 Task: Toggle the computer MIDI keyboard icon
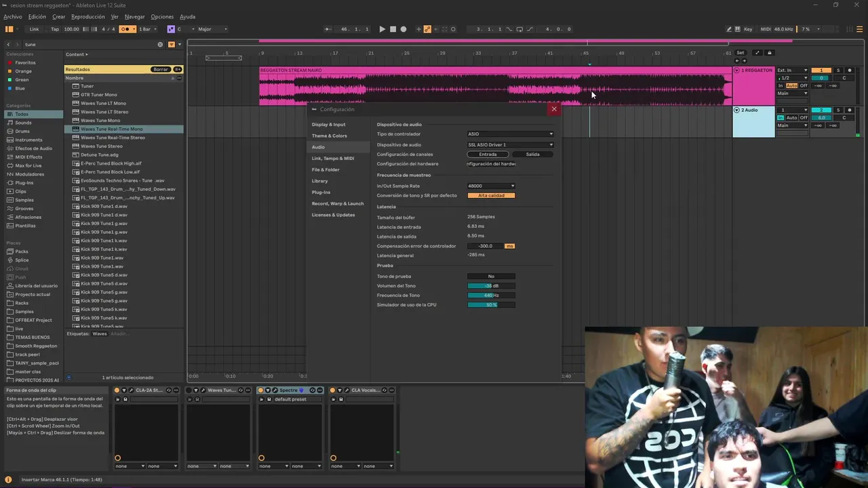click(x=738, y=29)
